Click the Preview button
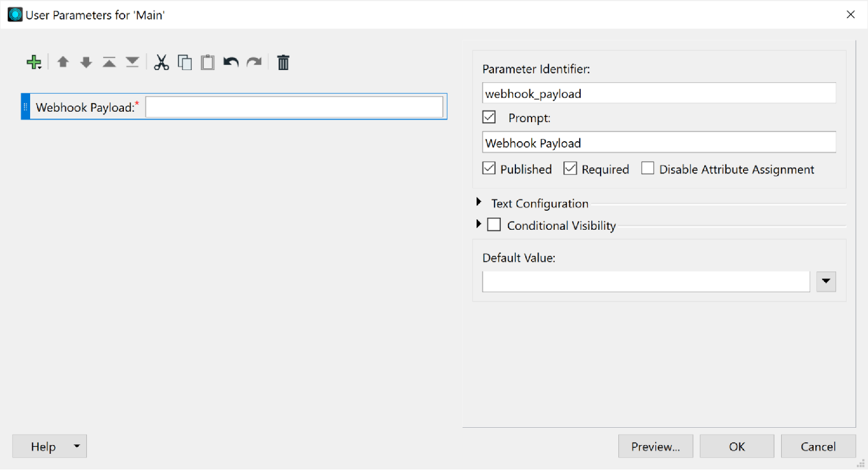 click(x=655, y=446)
